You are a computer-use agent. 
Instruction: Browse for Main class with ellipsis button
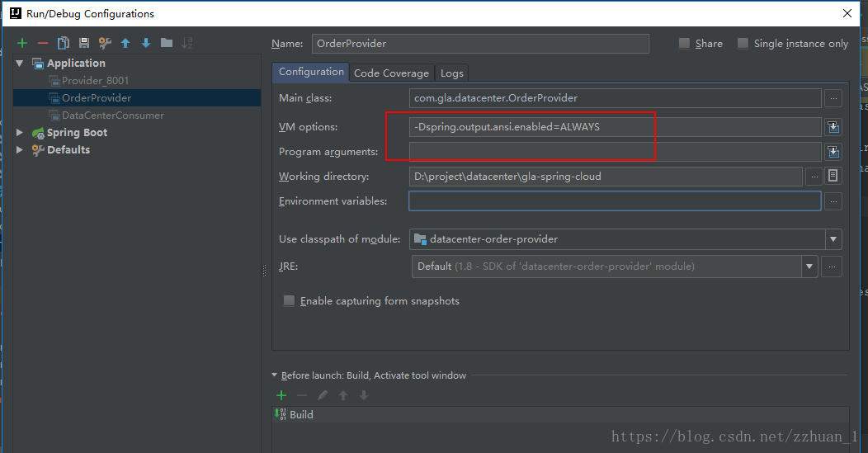[833, 98]
